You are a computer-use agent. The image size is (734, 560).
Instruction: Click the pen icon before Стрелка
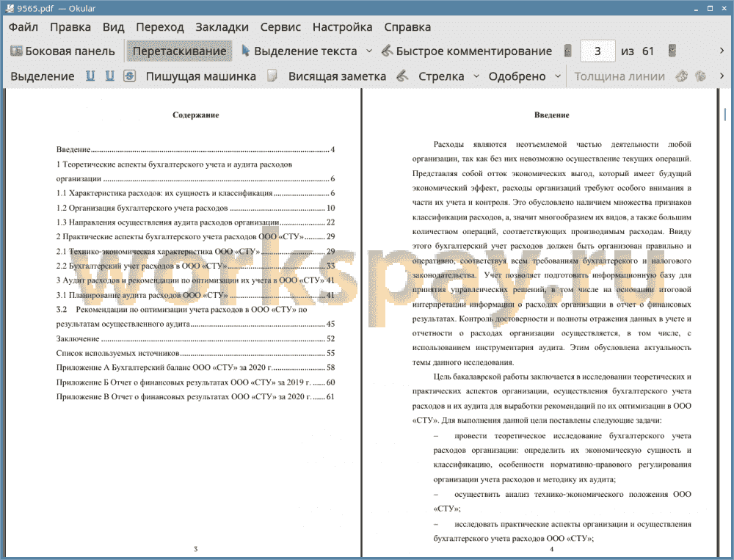[402, 76]
